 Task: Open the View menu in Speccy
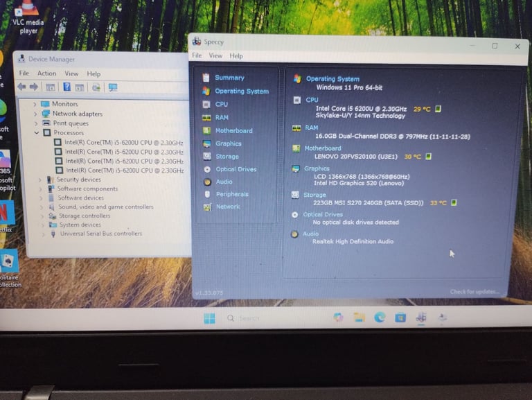(215, 55)
